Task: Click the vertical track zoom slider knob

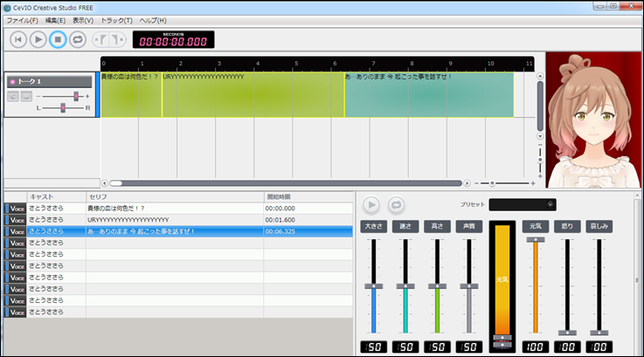Action: (x=540, y=160)
